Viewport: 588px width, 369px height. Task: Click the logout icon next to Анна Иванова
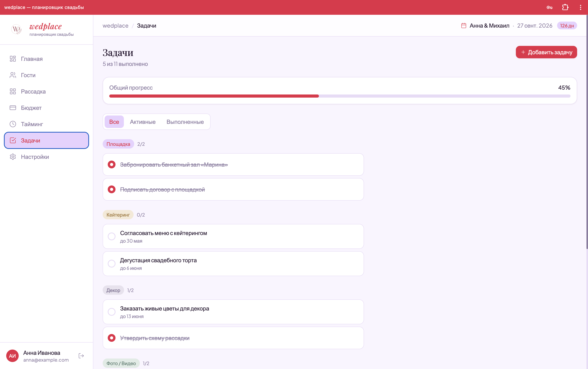[x=81, y=356]
